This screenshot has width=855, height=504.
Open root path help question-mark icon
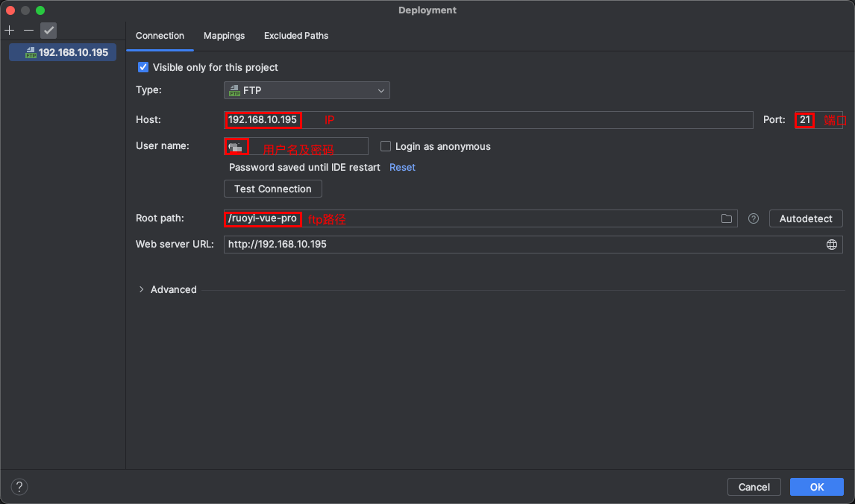click(753, 218)
